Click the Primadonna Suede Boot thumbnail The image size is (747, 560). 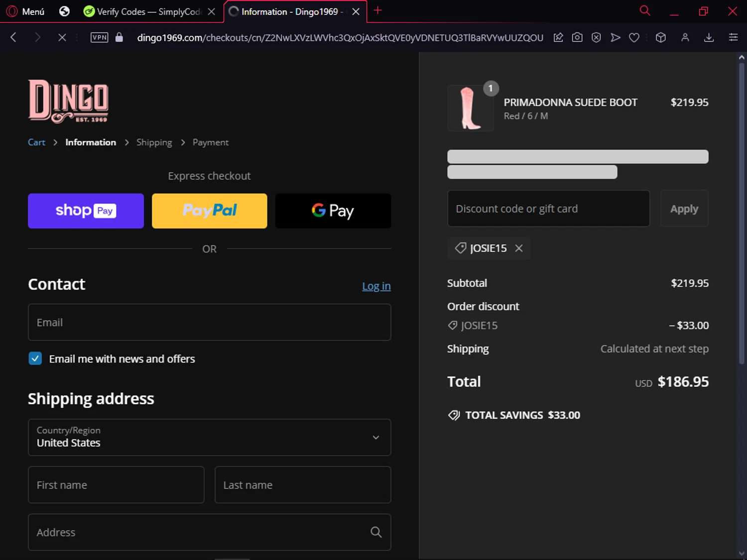[470, 108]
